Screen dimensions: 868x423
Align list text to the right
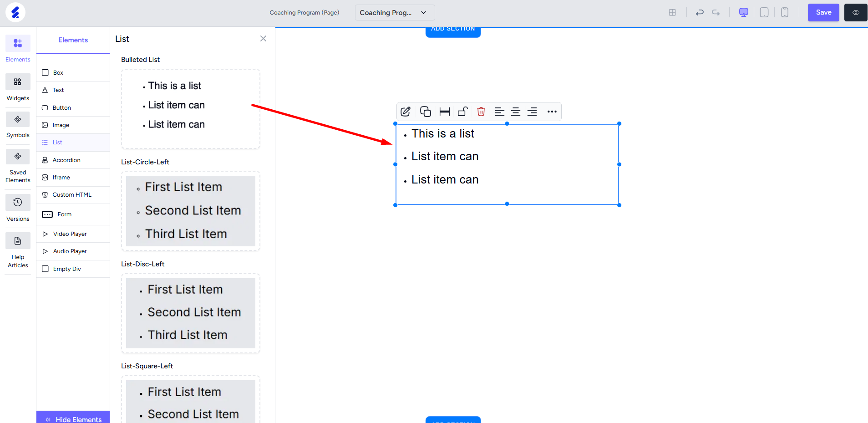point(532,112)
